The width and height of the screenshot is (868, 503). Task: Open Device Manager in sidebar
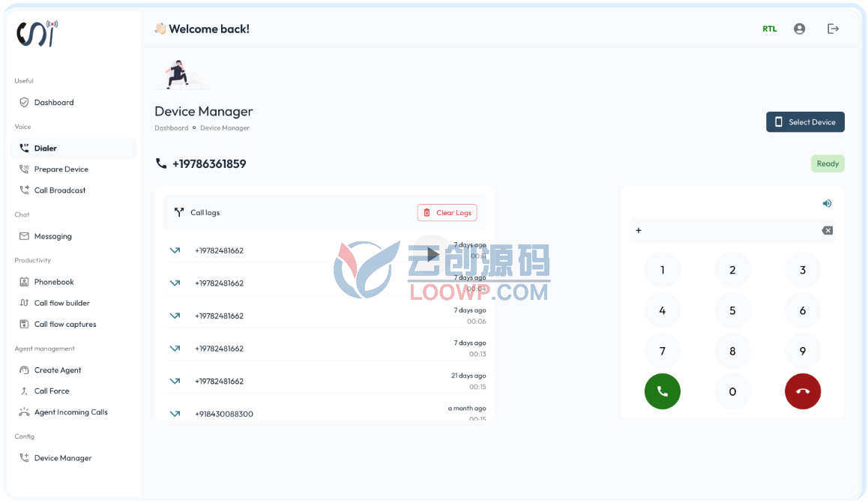(73, 458)
